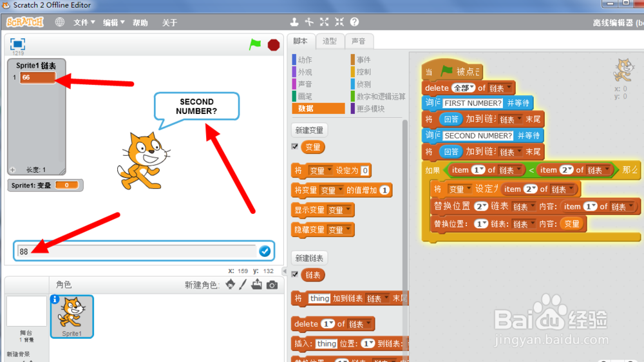Image resolution: width=644 pixels, height=362 pixels.
Task: Click FIRST NUMBER? text in ask block
Action: pyautogui.click(x=473, y=103)
